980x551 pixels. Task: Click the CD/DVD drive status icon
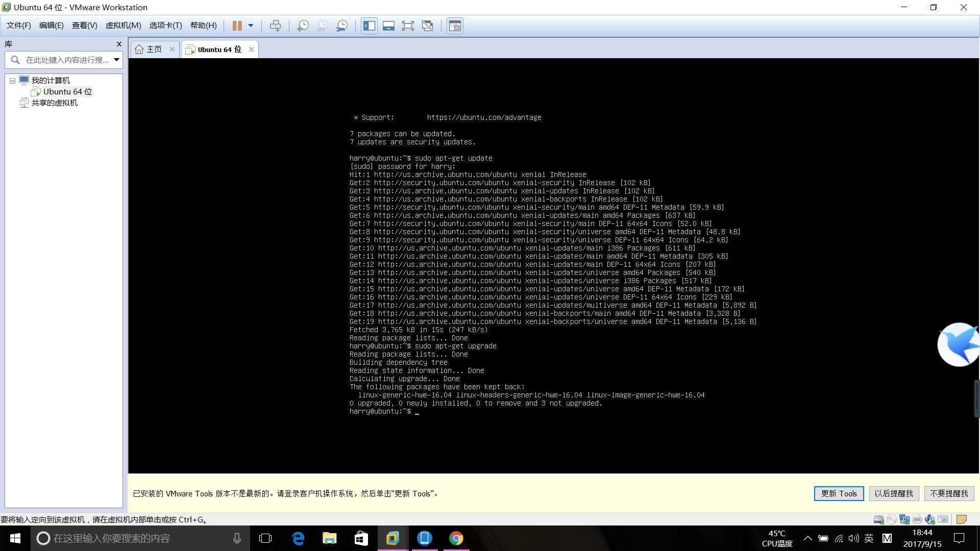[891, 519]
